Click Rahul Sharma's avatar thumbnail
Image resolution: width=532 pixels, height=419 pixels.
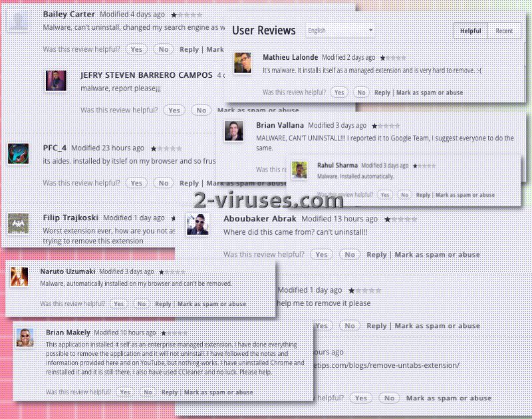299,170
